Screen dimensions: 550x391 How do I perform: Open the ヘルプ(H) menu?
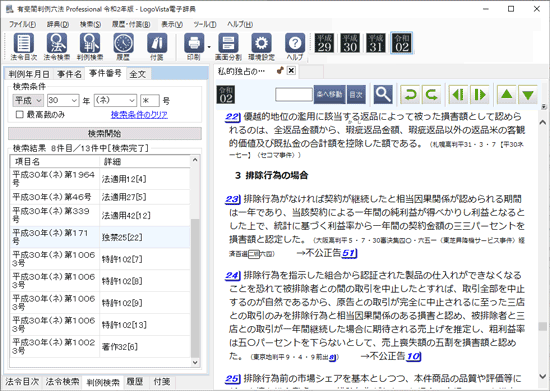240,24
